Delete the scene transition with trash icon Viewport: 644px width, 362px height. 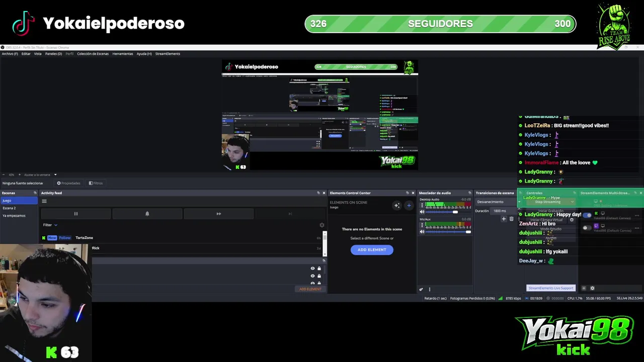click(512, 219)
